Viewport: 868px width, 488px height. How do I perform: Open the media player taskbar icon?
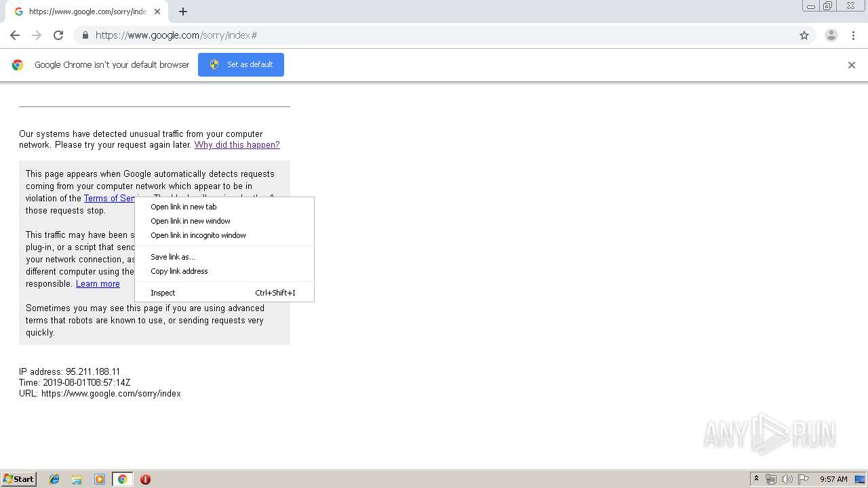pos(100,479)
